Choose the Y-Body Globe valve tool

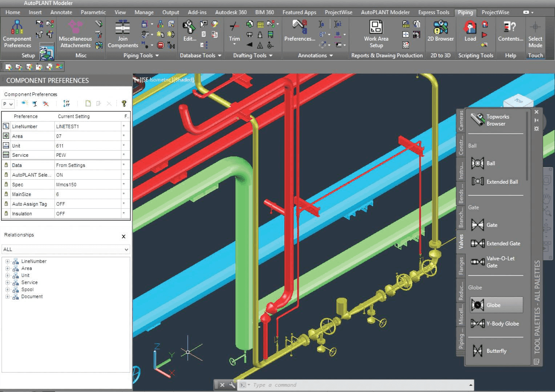[495, 323]
